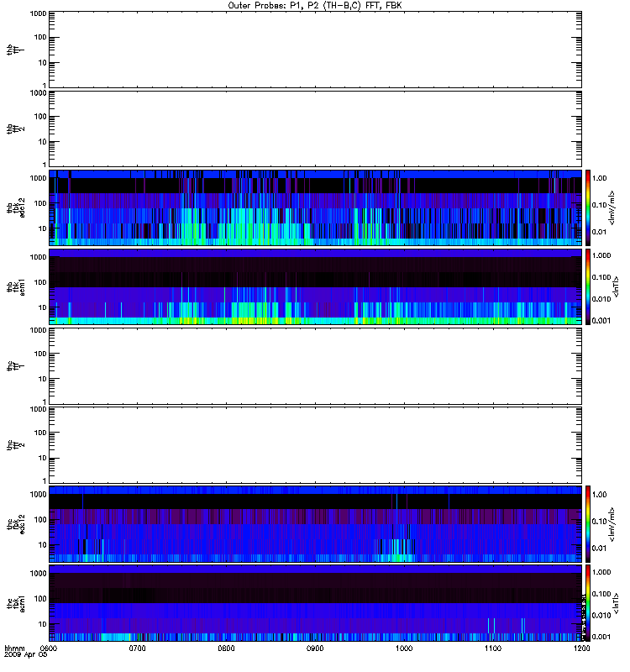Select the thc fbk scm1 spectrogram panel
The width and height of the screenshot is (630, 672).
pyautogui.click(x=315, y=603)
